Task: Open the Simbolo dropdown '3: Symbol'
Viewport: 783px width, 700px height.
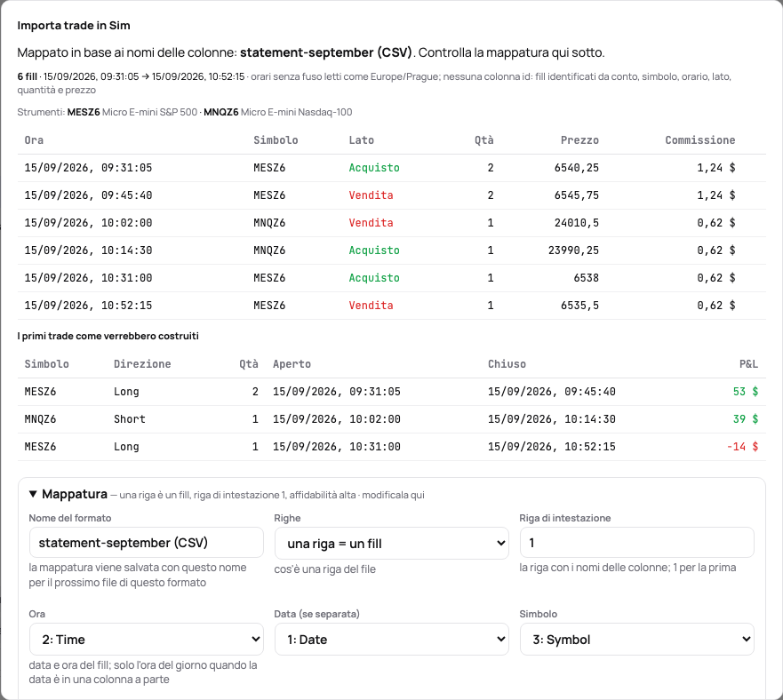Action: coord(636,639)
